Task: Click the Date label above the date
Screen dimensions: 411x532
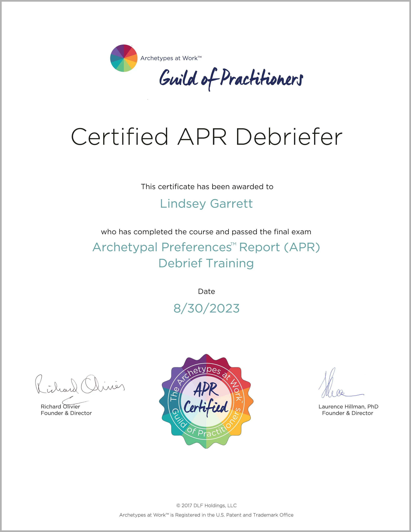Action: [206, 292]
